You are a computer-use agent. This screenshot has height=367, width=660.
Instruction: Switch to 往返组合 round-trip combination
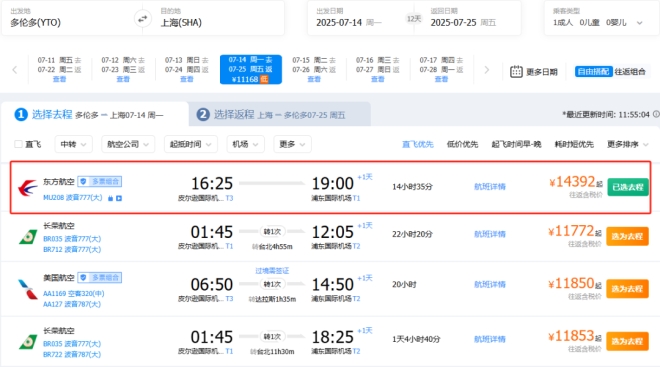click(630, 72)
